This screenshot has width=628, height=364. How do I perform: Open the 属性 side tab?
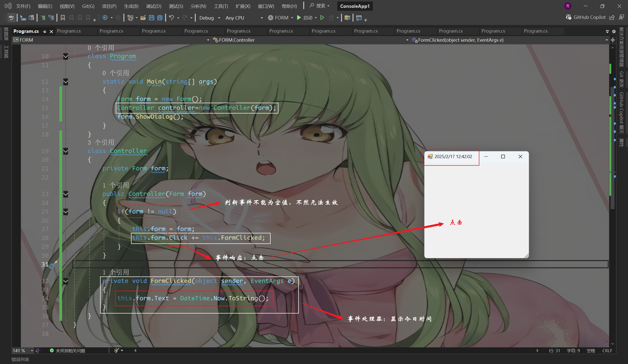coord(622,143)
